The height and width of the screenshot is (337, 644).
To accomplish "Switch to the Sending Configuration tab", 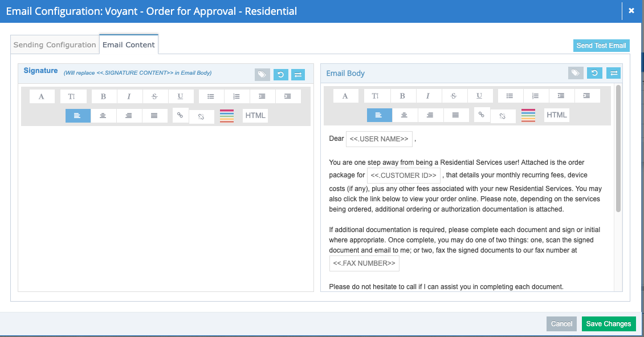I will click(55, 44).
